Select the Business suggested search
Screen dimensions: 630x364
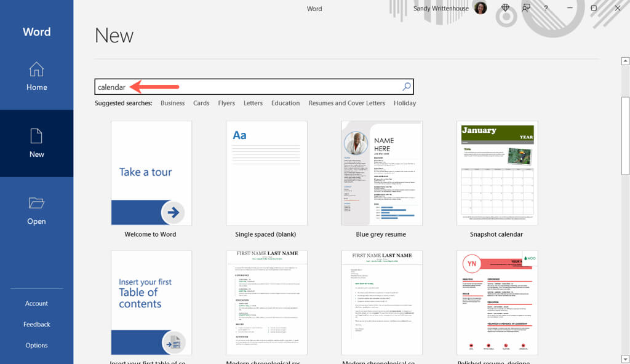172,103
